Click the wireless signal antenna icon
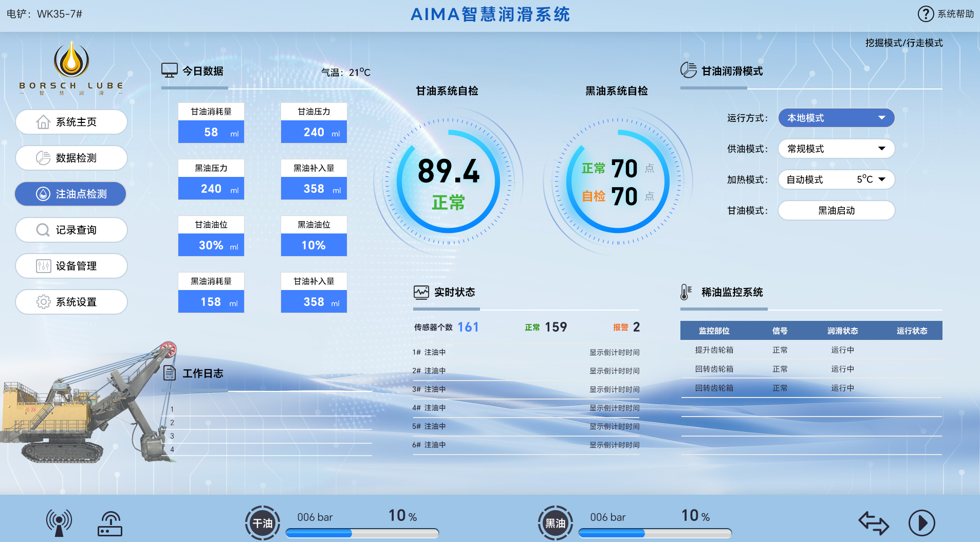This screenshot has width=980, height=542. [59, 523]
